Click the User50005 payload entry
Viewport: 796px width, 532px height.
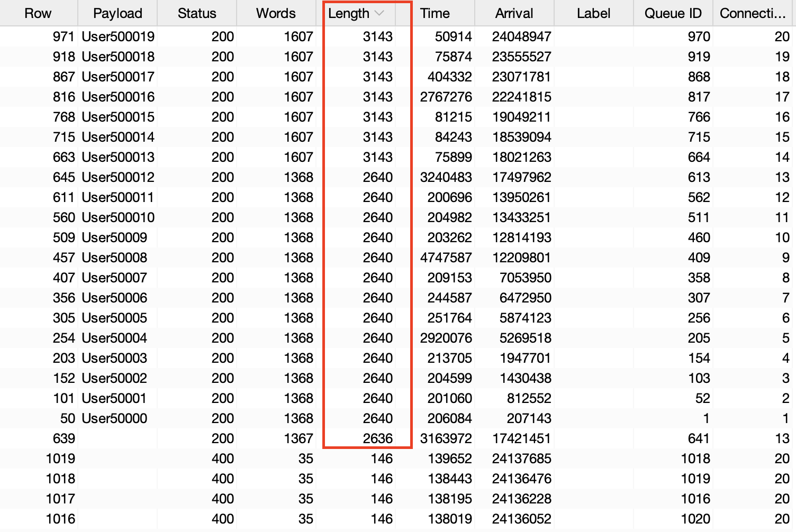pos(114,318)
